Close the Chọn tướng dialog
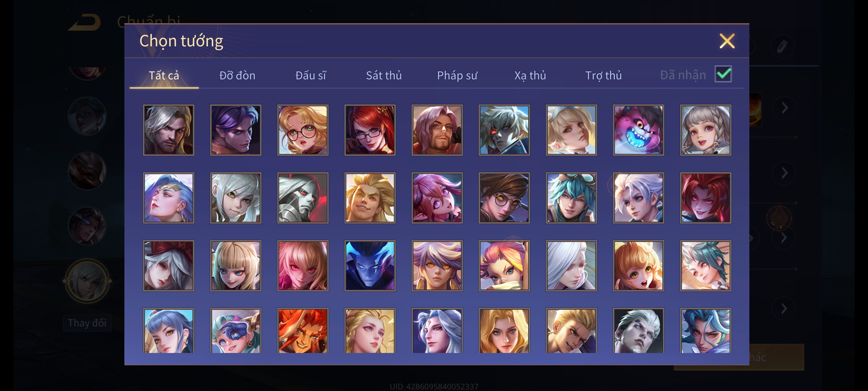This screenshot has width=868, height=391. coord(727,41)
